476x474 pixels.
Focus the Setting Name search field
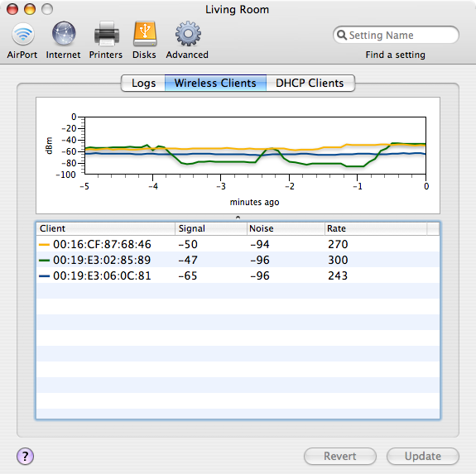click(x=396, y=35)
